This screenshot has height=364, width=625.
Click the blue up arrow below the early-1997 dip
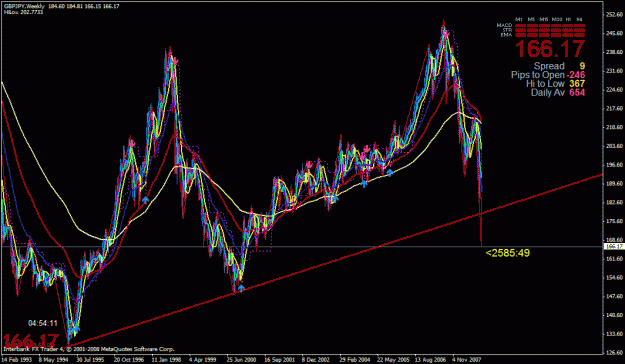pyautogui.click(x=145, y=199)
